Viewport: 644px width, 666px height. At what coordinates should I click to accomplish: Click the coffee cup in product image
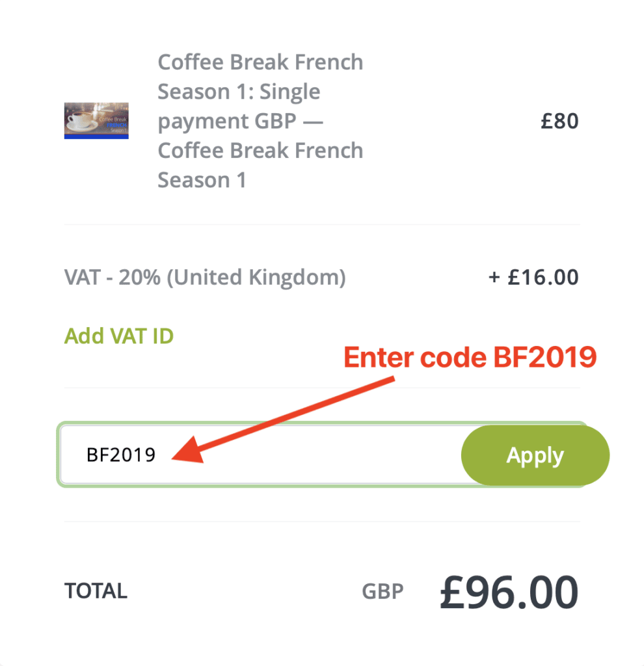coord(81,120)
